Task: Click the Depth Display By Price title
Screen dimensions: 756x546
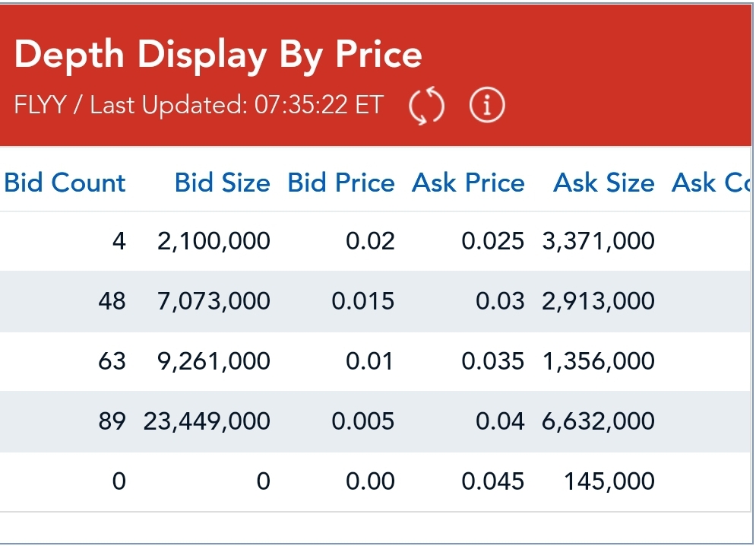Action: [x=217, y=56]
